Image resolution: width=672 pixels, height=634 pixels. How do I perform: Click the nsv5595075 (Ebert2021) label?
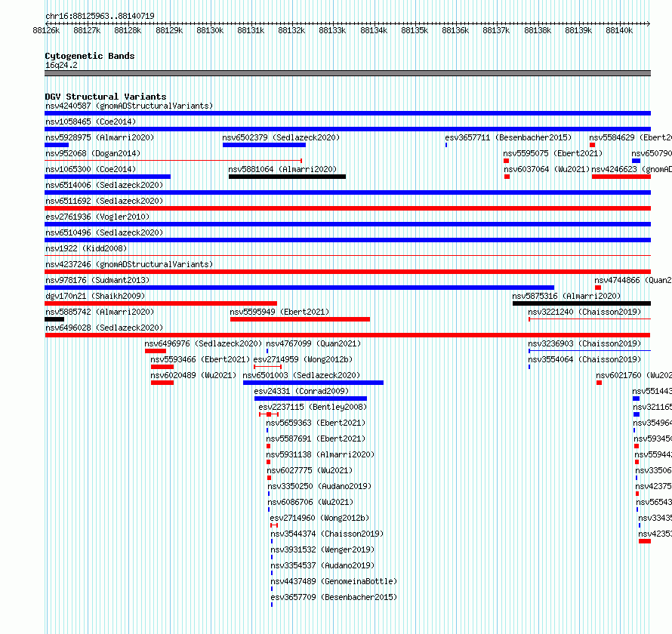(x=553, y=153)
